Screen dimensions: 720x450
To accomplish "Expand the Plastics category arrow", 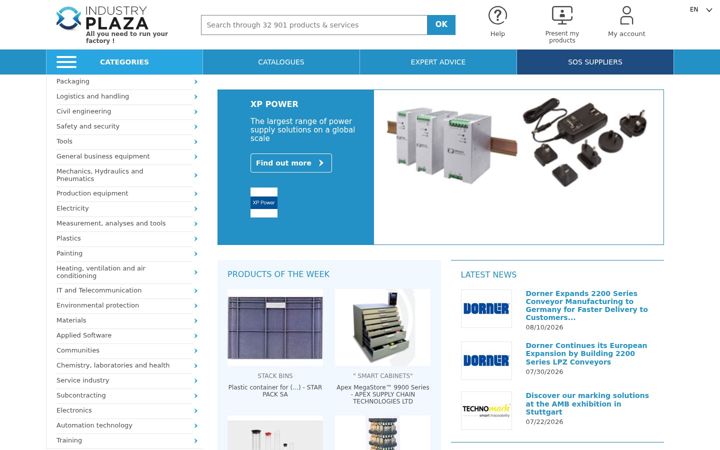I will coord(196,239).
